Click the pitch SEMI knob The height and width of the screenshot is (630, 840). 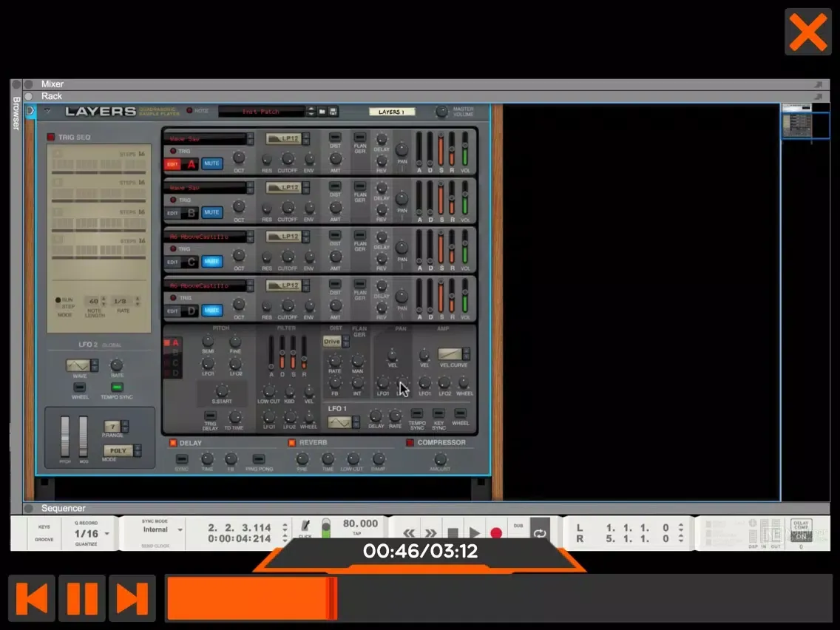208,341
